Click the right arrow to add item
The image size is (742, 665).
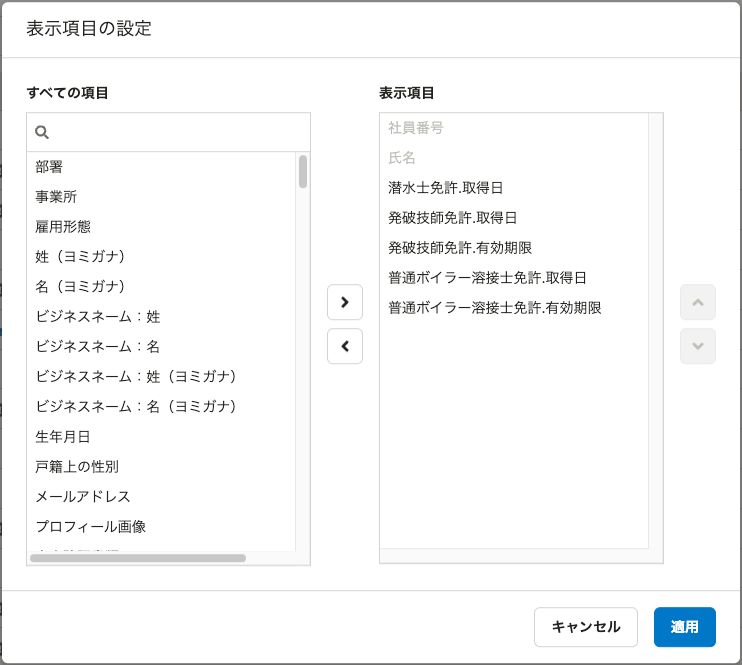[x=345, y=302]
